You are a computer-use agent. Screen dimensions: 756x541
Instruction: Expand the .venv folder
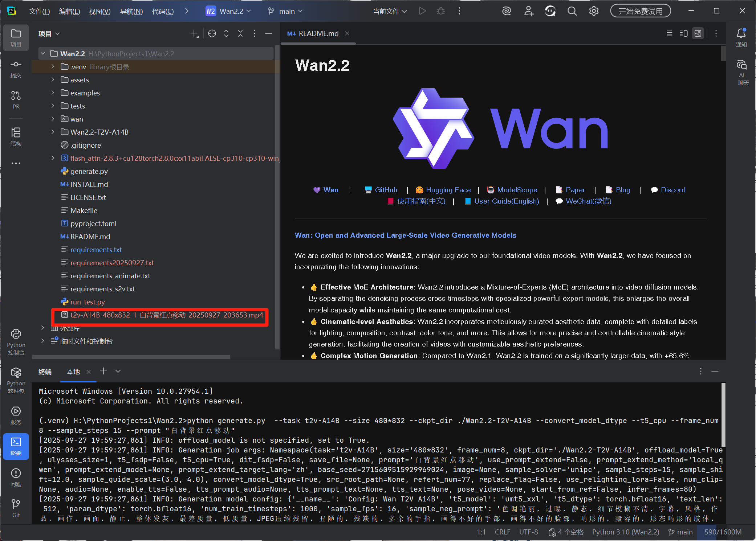[x=53, y=67]
